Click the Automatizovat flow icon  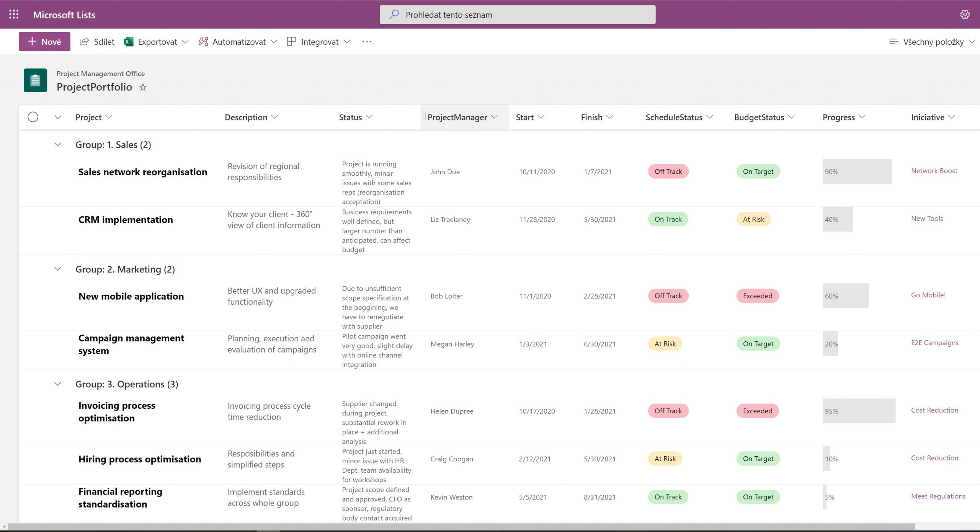[203, 42]
